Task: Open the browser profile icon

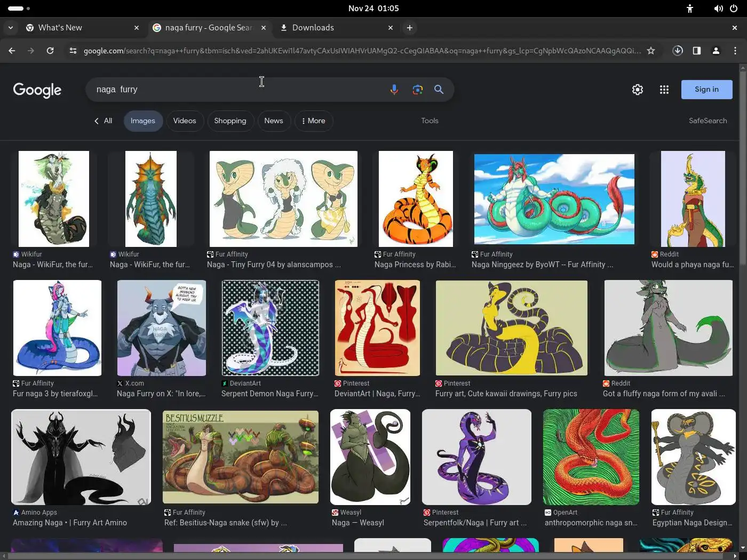Action: (716, 51)
